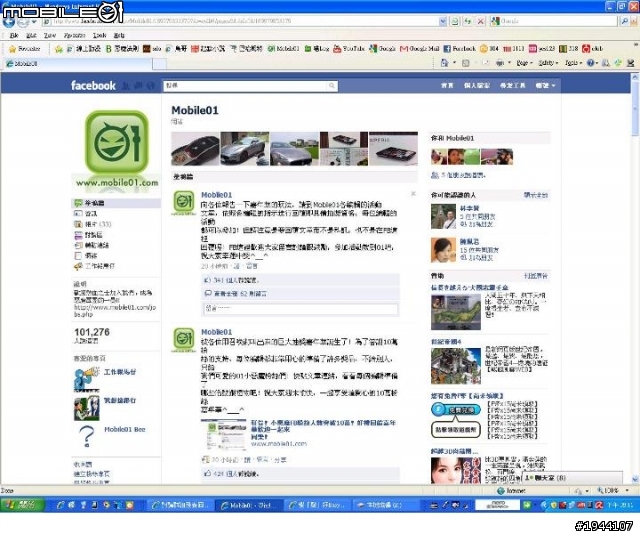Select the Wall item in left sidebar
The image size is (640, 534).
pos(117,203)
